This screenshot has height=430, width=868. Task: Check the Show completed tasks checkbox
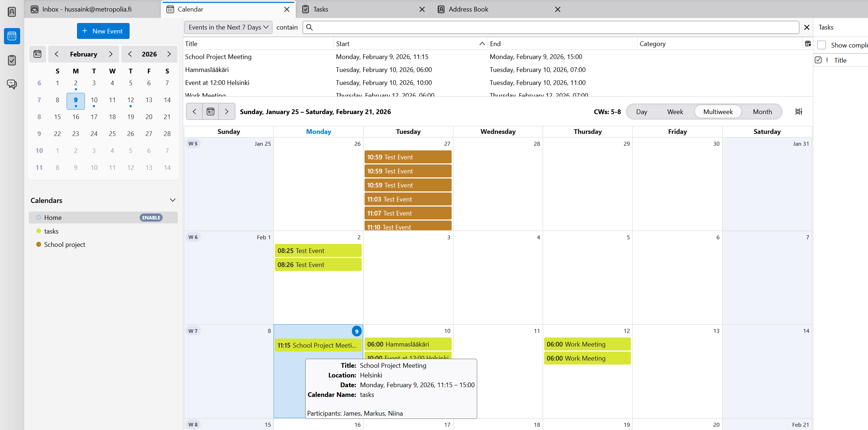pos(822,45)
